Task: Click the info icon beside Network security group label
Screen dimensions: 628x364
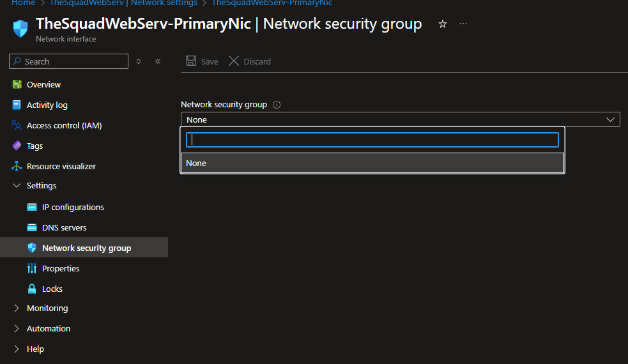Action: (277, 105)
